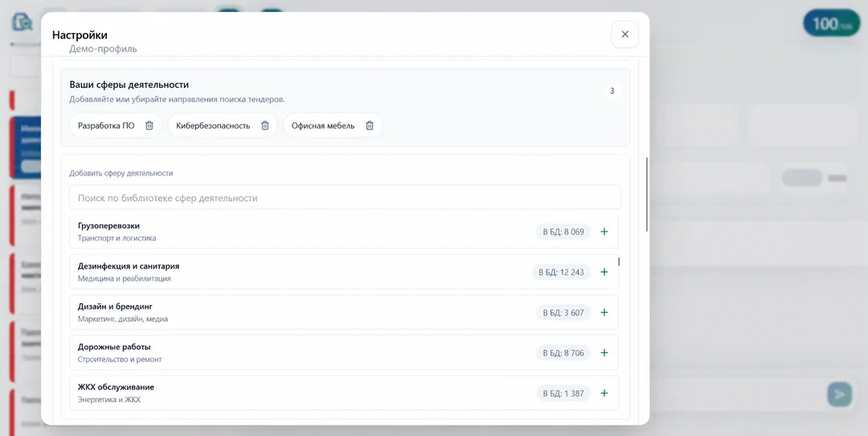Click the ЖКХ обслуживание row title
Screen dimensions: 868x436
click(116, 387)
